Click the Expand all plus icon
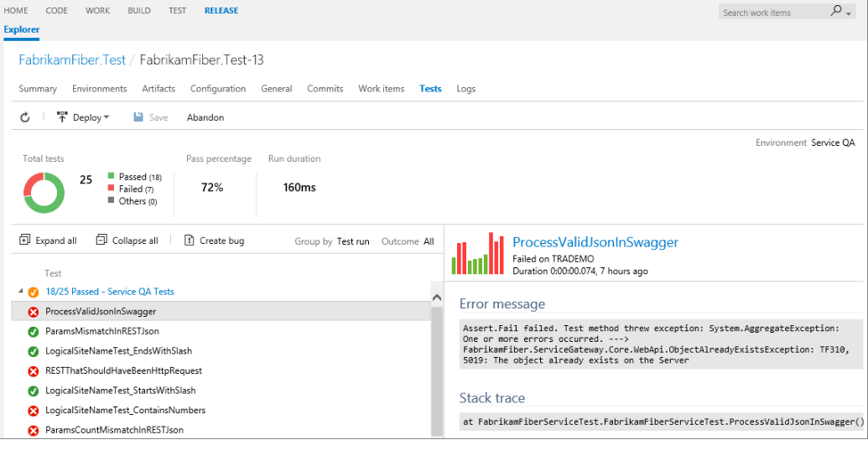This screenshot has width=868, height=471. [x=24, y=240]
